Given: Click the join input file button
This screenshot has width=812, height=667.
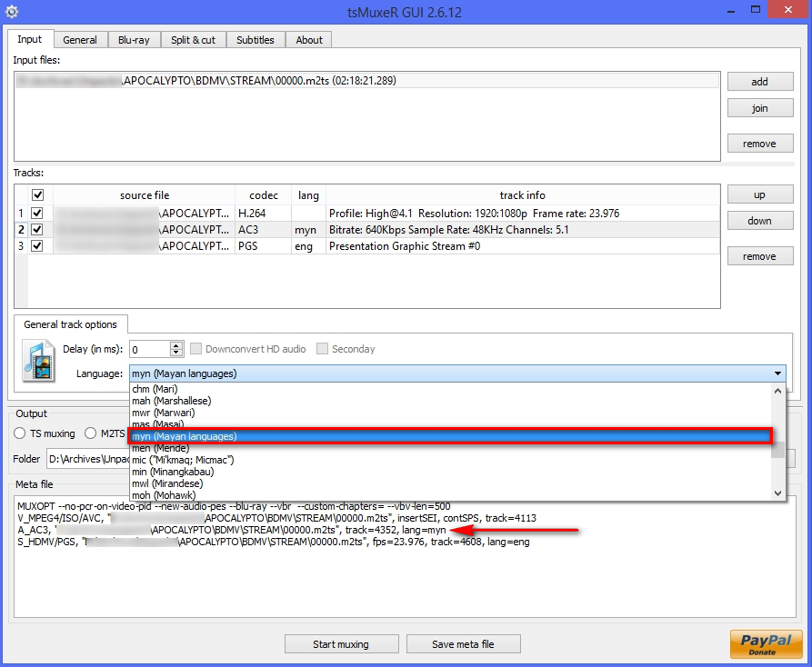Looking at the screenshot, I should coord(759,108).
